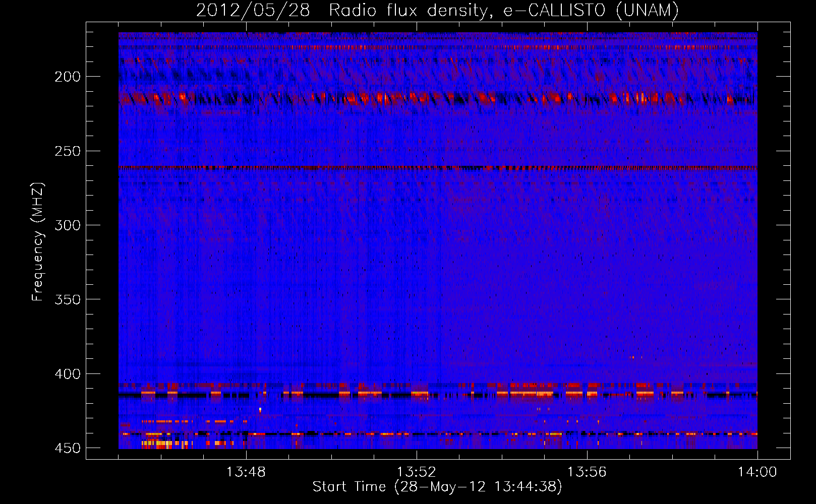Image resolution: width=816 pixels, height=504 pixels.
Task: Click the "Start Time (28-May-12 13:44:38)" label
Action: pos(437,487)
